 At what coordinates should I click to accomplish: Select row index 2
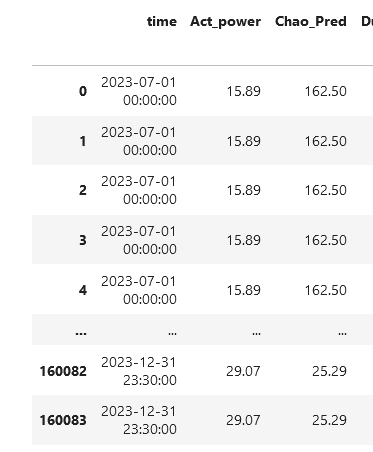point(83,190)
